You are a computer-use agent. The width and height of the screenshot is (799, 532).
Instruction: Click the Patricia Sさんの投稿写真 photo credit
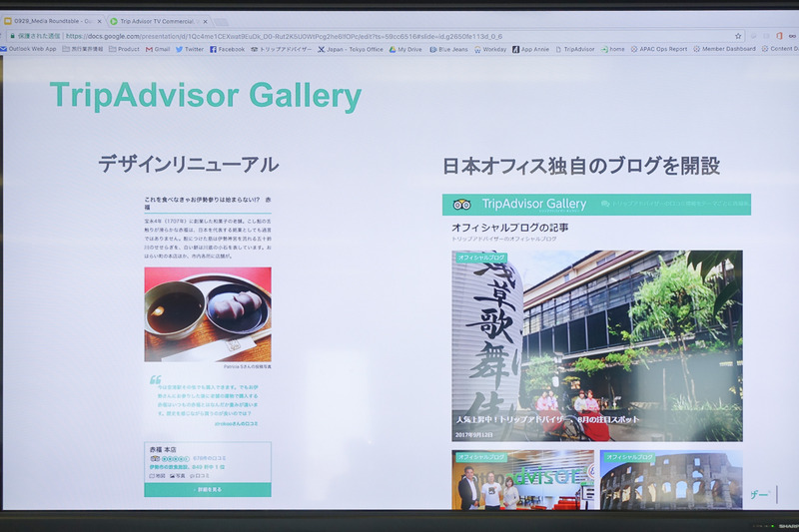[x=247, y=366]
